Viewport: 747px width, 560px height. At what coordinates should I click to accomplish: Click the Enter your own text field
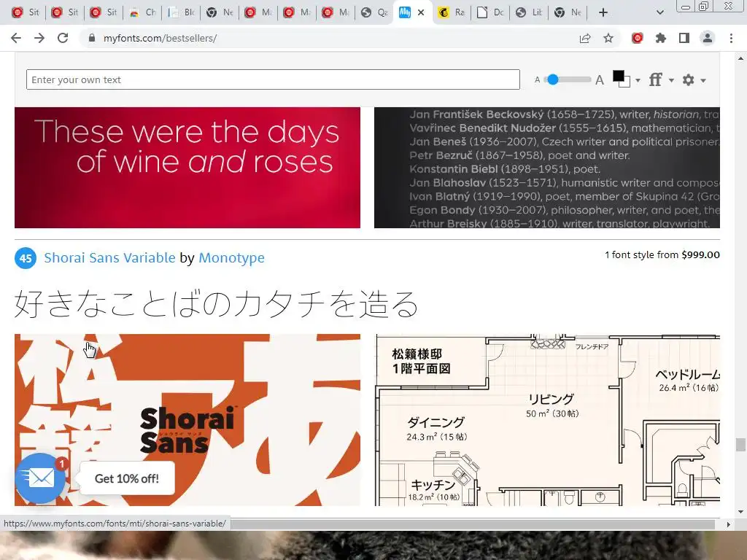click(x=273, y=79)
